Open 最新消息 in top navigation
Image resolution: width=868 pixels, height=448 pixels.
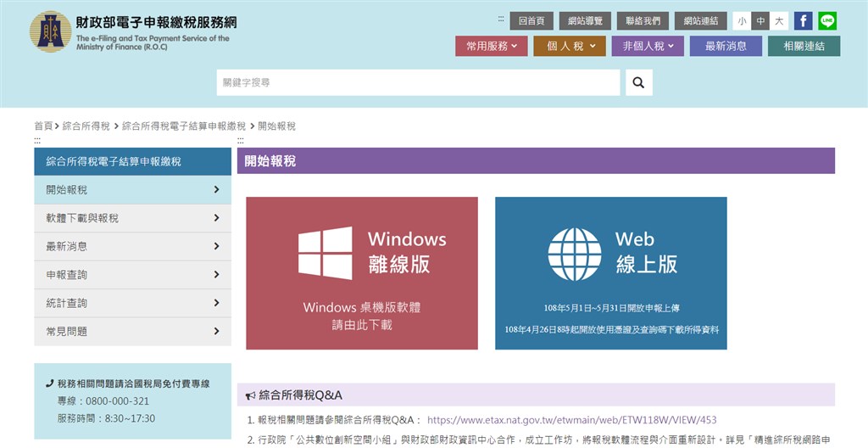[x=726, y=46]
